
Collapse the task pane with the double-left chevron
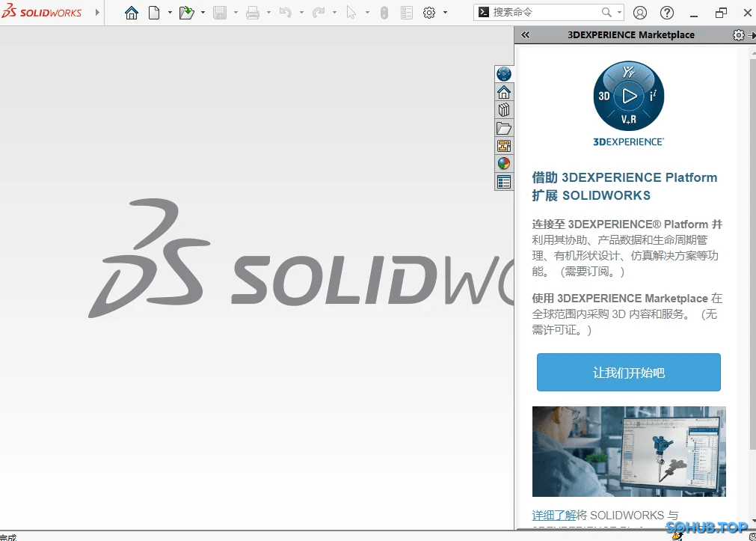coord(524,34)
